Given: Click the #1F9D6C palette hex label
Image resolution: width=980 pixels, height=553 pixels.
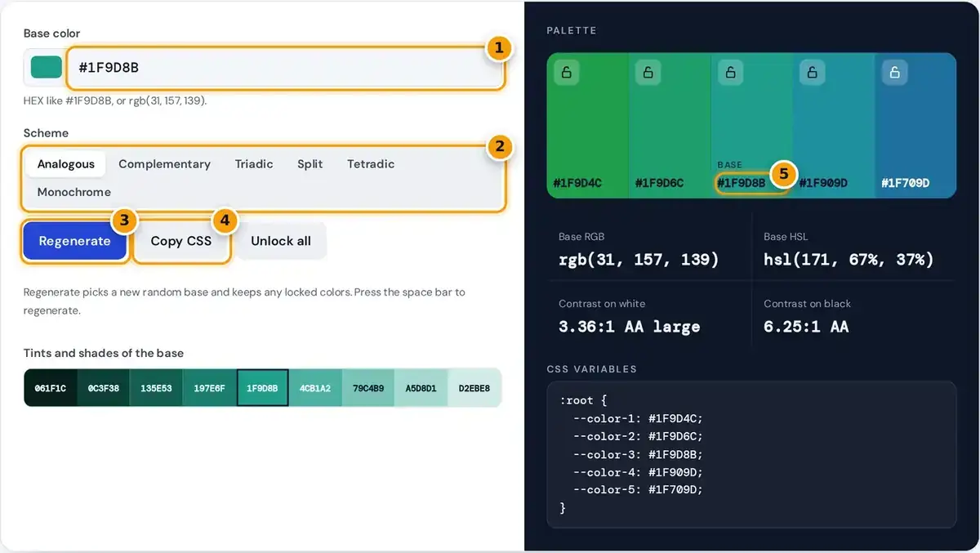Looking at the screenshot, I should (659, 183).
